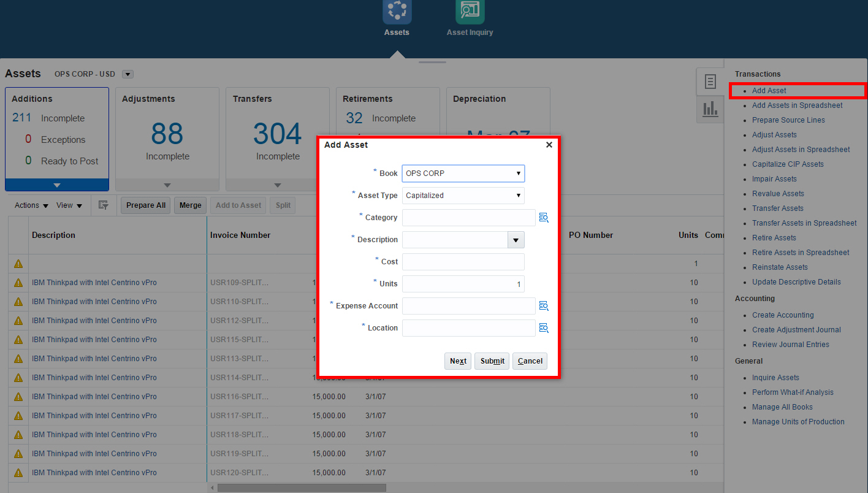The width and height of the screenshot is (868, 493).
Task: Expand the Transfers infotile arrow
Action: 278,185
